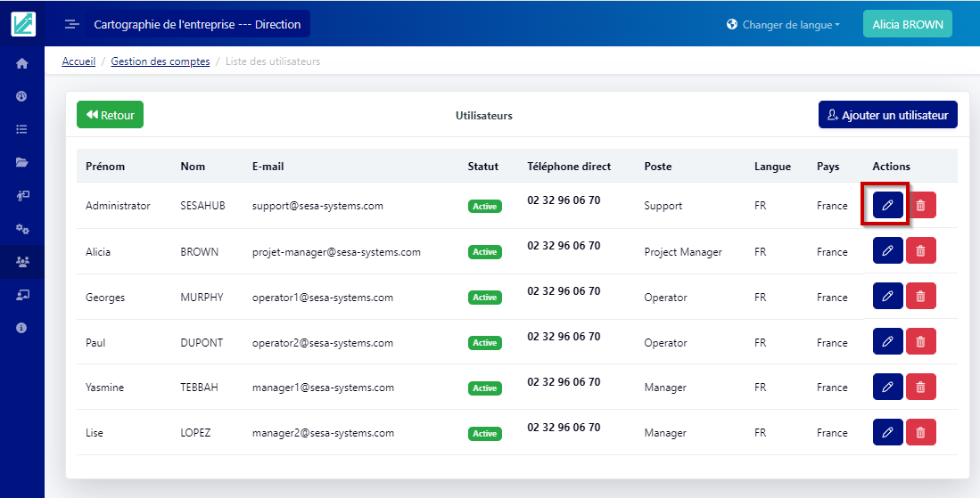980x498 pixels.
Task: Click the E-mail column header
Action: point(268,167)
